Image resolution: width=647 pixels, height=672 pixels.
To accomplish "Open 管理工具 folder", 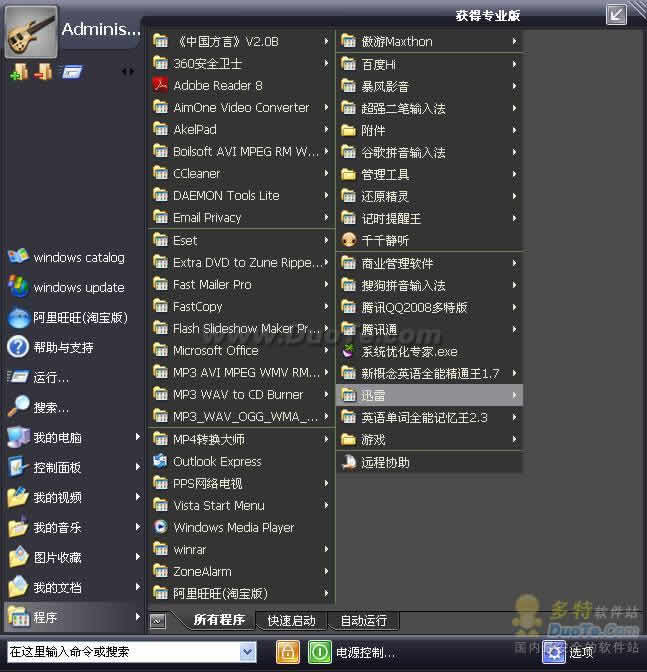I will (x=429, y=174).
